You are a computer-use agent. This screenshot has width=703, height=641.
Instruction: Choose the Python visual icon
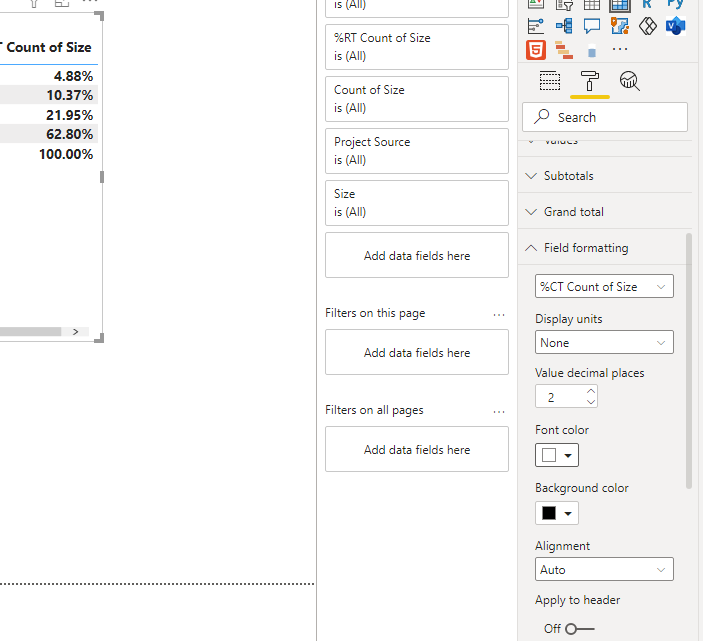pos(675,4)
